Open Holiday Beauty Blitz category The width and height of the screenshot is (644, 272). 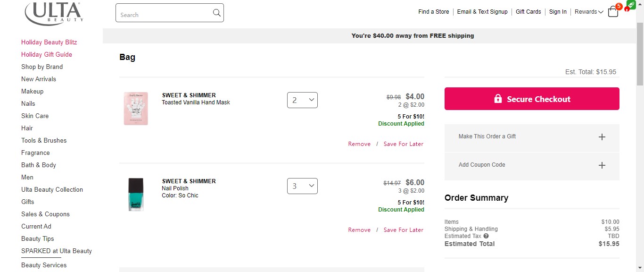pyautogui.click(x=49, y=42)
